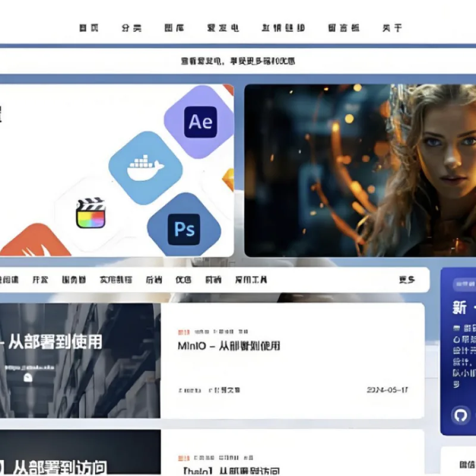Click the red tag above the halo title
Image resolution: width=476 pixels, height=476 pixels.
[184, 458]
